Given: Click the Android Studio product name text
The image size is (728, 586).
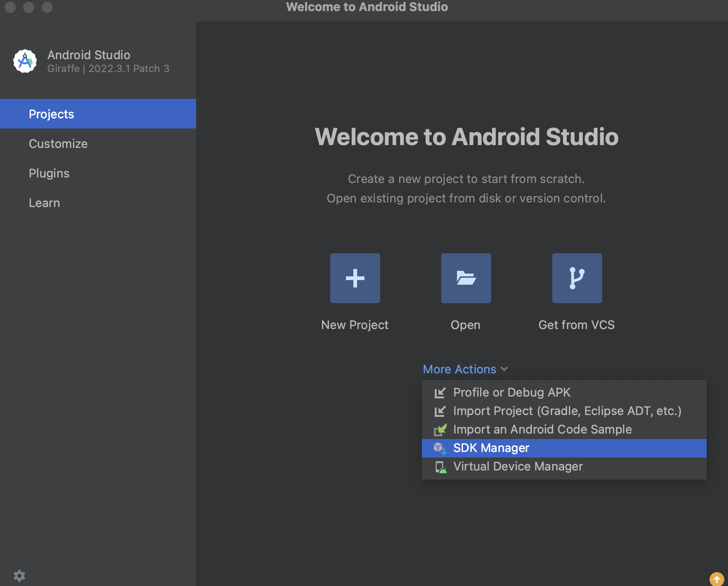Looking at the screenshot, I should pyautogui.click(x=89, y=55).
